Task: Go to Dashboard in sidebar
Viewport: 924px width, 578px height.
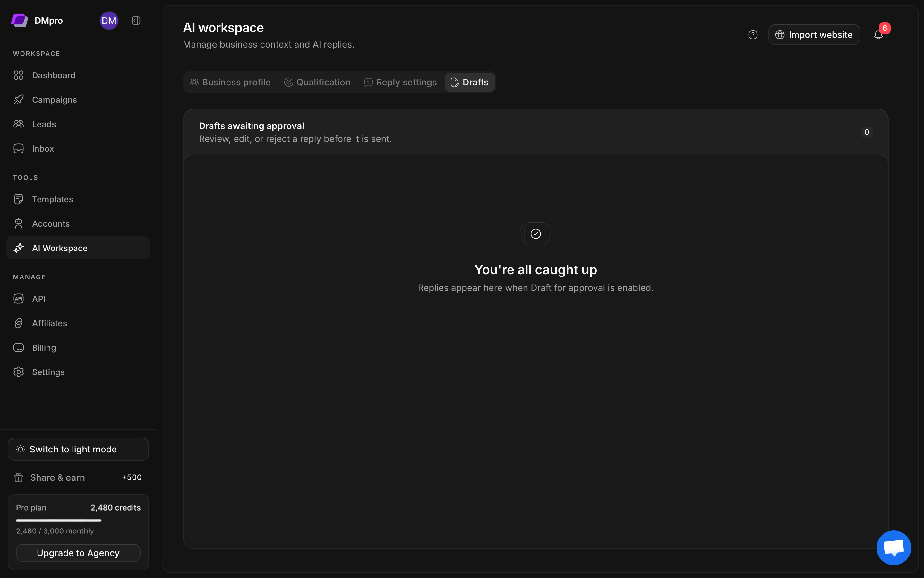Action: pos(78,75)
